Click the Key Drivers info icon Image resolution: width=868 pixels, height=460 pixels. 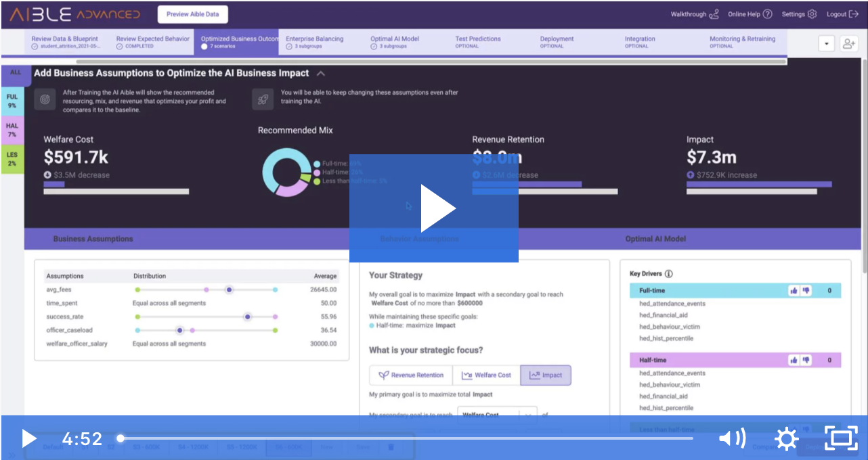(669, 274)
